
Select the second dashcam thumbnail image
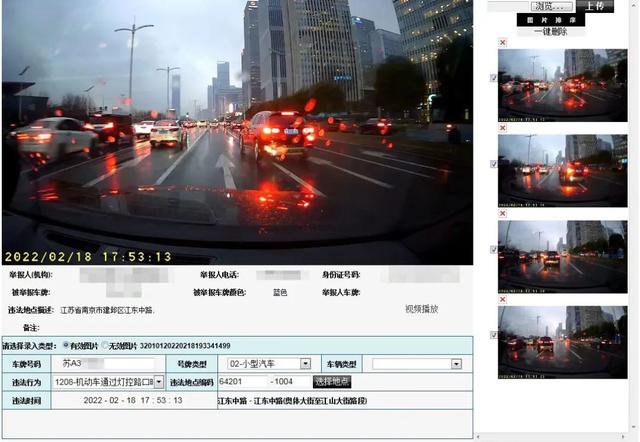(x=562, y=171)
